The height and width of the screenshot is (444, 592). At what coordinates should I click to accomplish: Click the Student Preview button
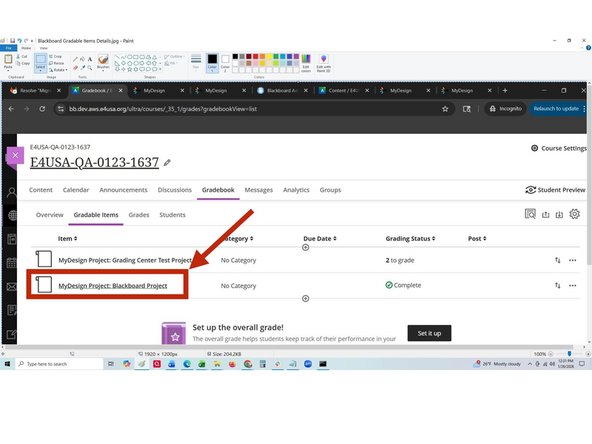tap(555, 190)
